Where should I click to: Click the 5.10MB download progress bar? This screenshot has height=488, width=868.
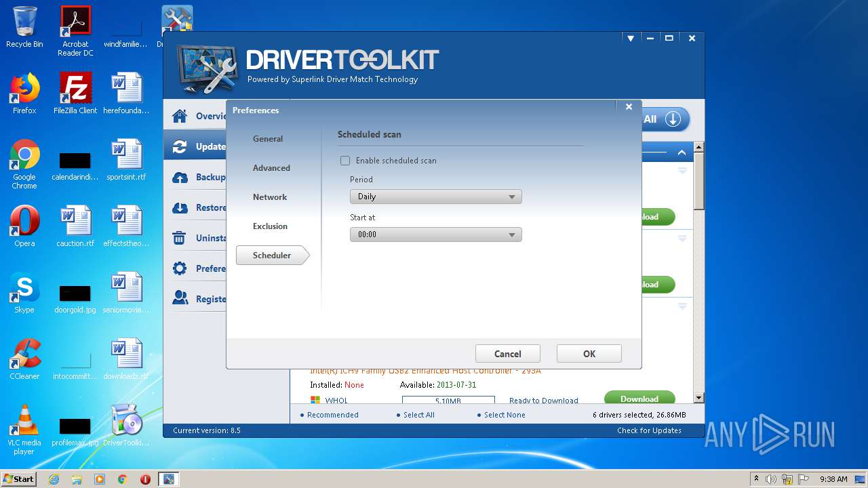(x=448, y=401)
